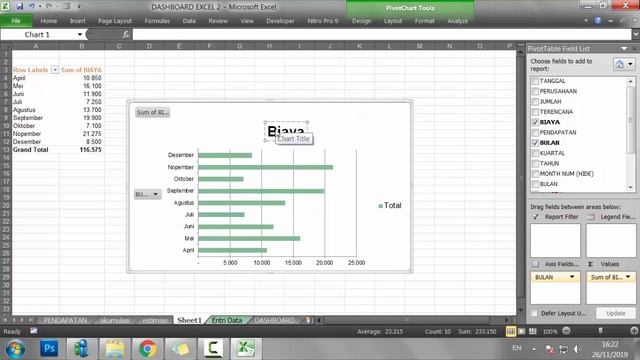Check the JUMLAH field checkbox
This screenshot has width=640, height=360.
535,102
